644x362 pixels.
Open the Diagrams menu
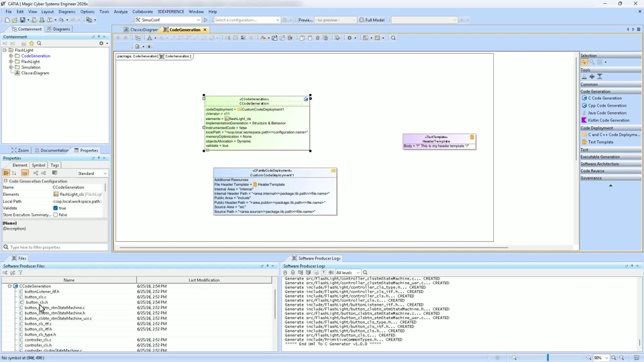click(66, 11)
